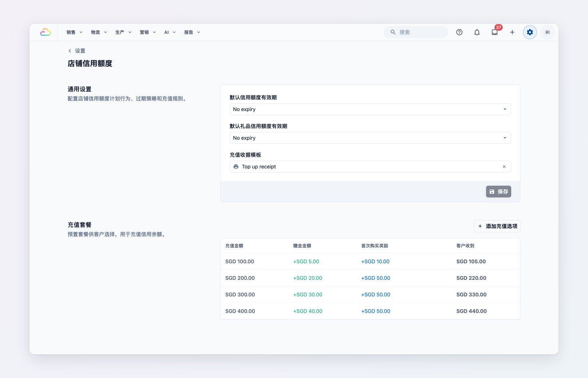Click bonus amount +SGD 40.00
Screen dimensions: 588x378
(x=308, y=311)
